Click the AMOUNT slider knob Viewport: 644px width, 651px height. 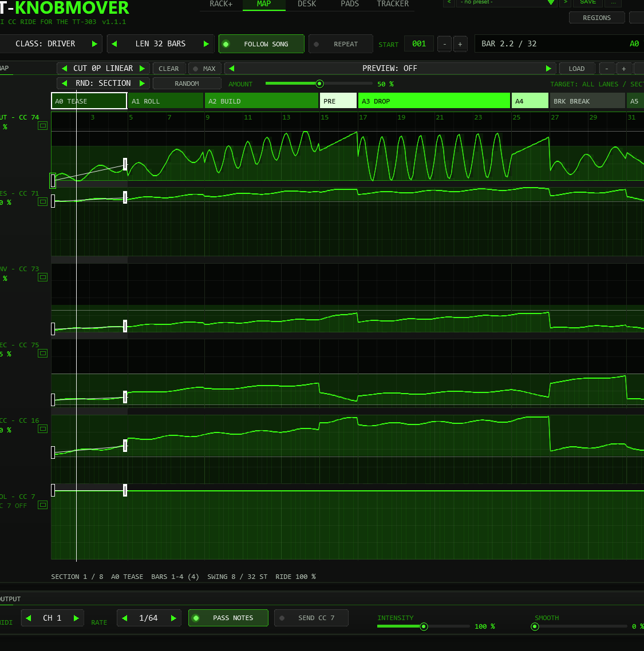pos(319,84)
